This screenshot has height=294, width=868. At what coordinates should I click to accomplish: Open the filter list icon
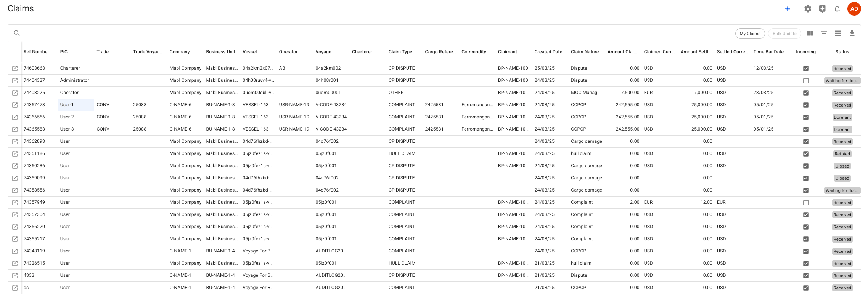click(x=824, y=34)
